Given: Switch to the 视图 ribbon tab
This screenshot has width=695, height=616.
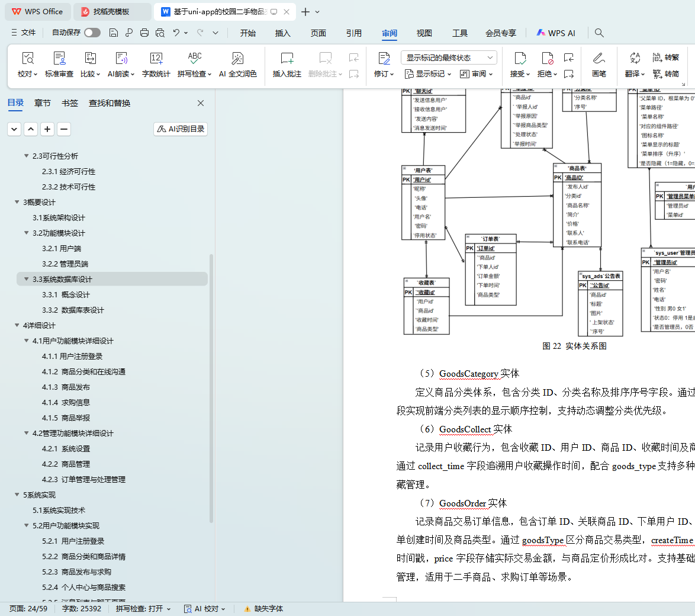Looking at the screenshot, I should coord(424,33).
